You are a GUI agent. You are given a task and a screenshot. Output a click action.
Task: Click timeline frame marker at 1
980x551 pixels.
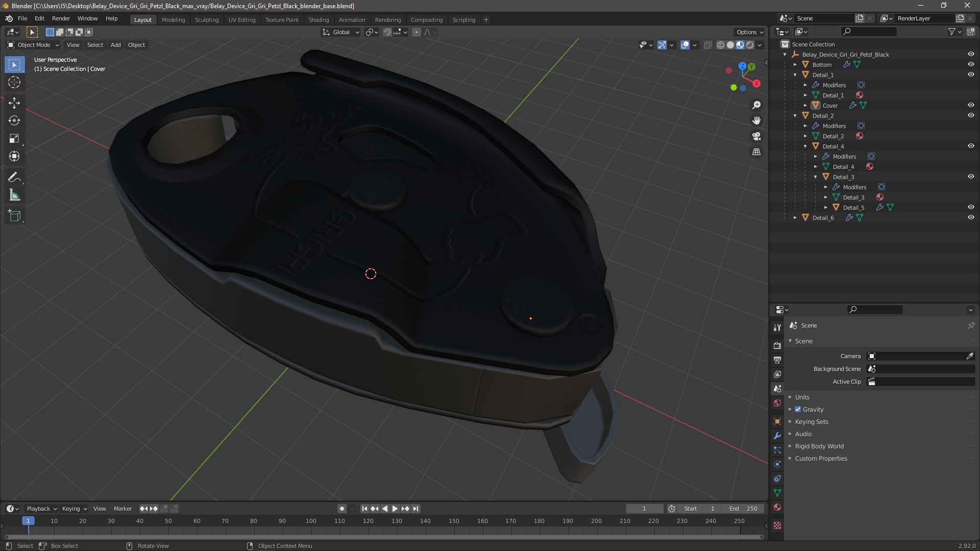28,521
